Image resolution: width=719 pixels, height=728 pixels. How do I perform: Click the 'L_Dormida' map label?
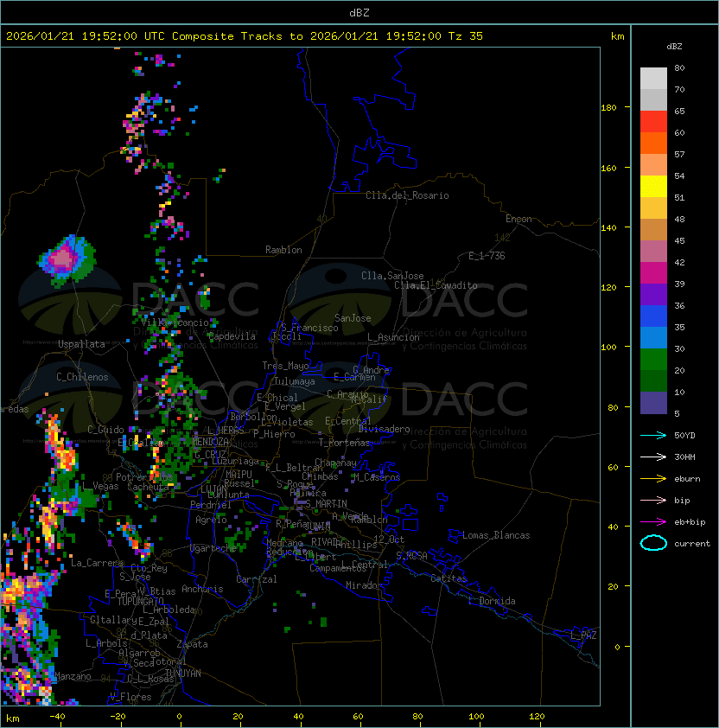492,601
